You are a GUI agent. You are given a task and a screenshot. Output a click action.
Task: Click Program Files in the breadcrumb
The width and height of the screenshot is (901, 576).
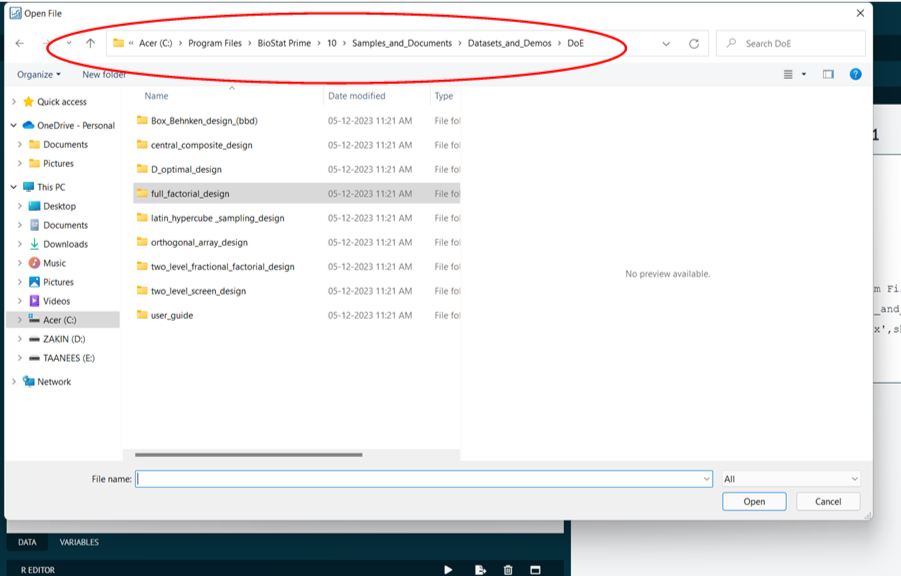coord(215,43)
